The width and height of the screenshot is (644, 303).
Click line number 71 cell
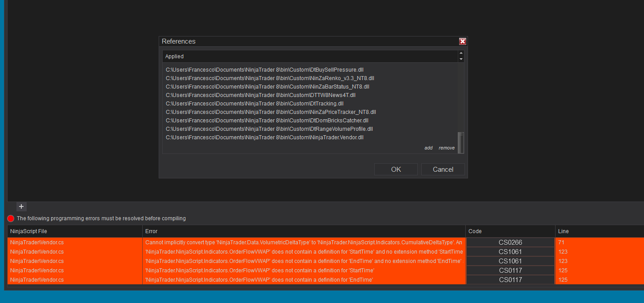[x=600, y=242]
